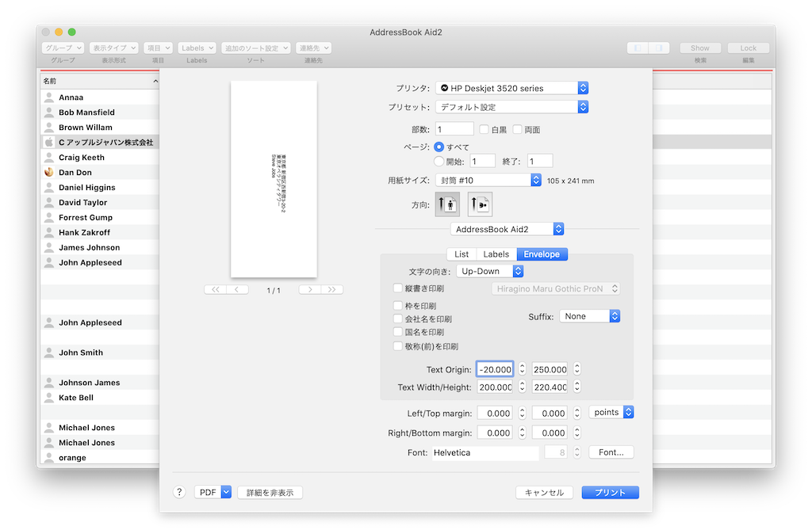Open the グループ toolbar menu
Image resolution: width=812 pixels, height=530 pixels.
pyautogui.click(x=63, y=48)
